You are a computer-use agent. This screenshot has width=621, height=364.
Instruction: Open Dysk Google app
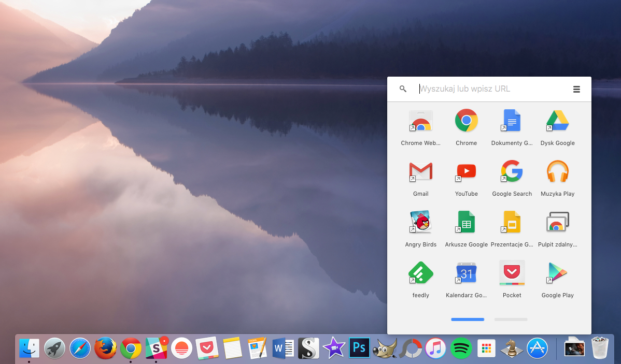pos(557,121)
